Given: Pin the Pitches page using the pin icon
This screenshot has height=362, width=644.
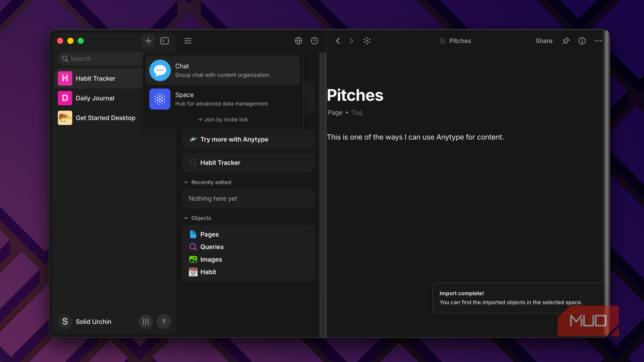Looking at the screenshot, I should 566,41.
